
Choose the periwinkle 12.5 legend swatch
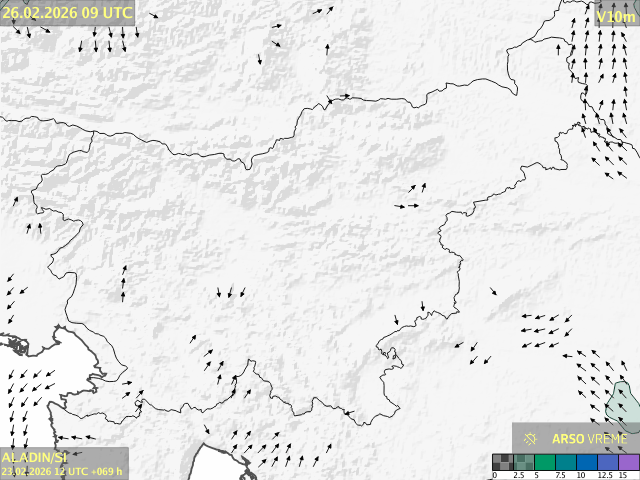608,461
